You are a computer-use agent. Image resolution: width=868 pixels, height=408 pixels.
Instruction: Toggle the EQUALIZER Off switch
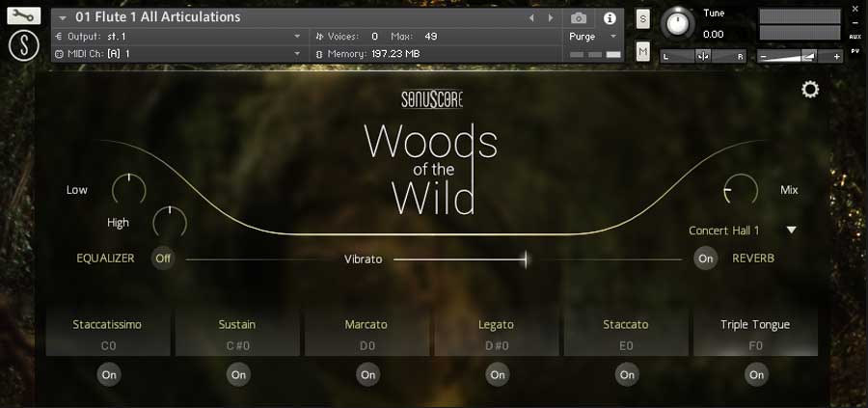[163, 258]
